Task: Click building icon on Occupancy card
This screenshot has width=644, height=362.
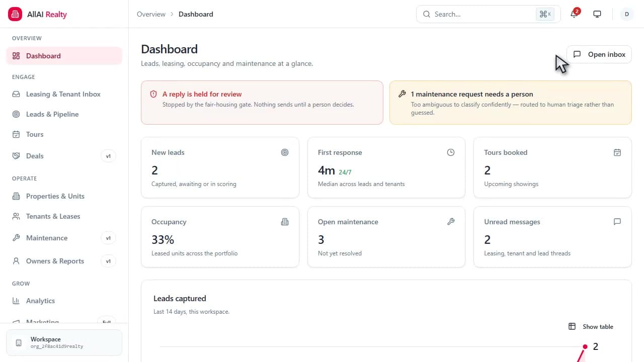Action: pyautogui.click(x=285, y=222)
